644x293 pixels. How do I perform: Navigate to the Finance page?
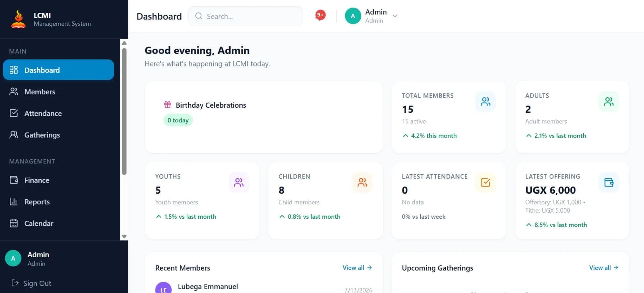coord(59,180)
